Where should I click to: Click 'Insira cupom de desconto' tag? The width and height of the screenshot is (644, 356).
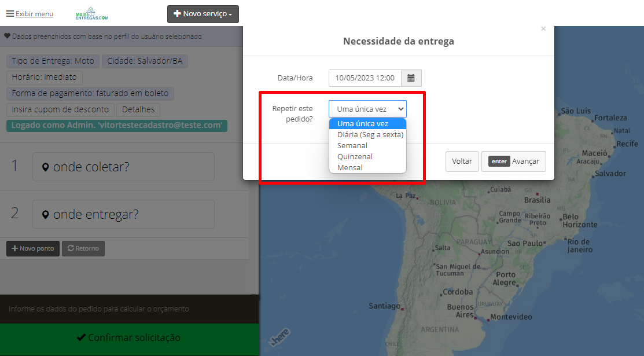[60, 110]
